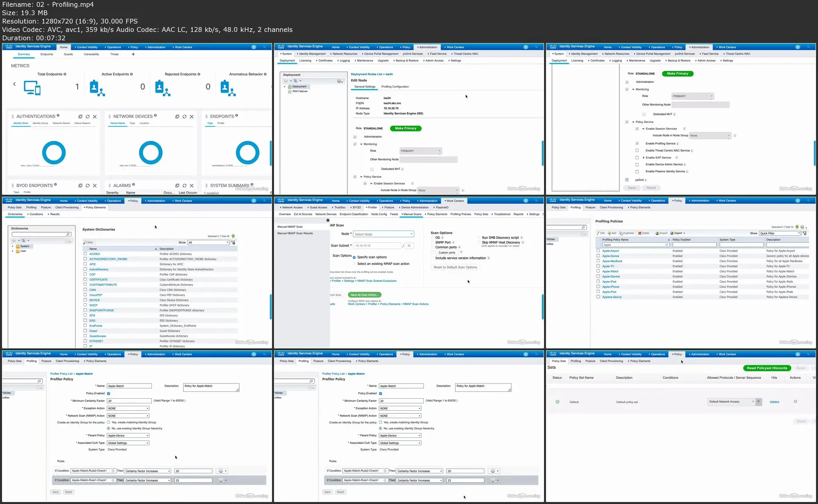Refresh the AUTHENTICATIONS dashlet

87,117
